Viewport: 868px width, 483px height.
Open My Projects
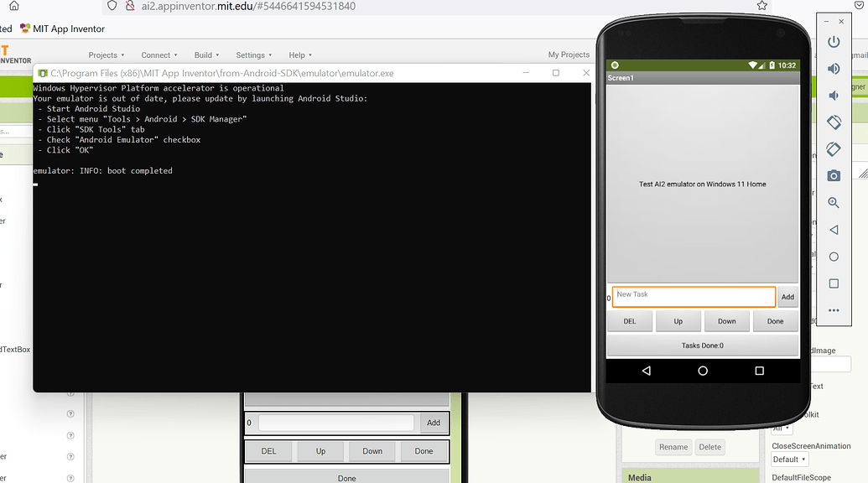click(x=569, y=55)
